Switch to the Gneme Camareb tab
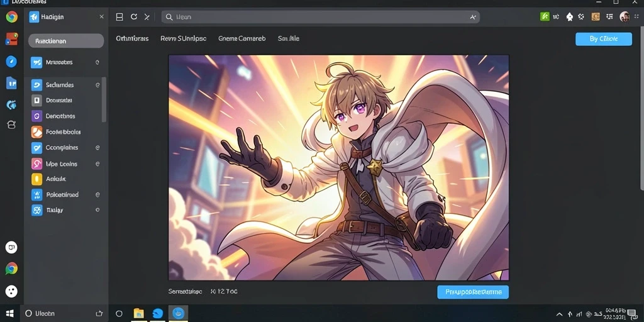 pos(242,38)
